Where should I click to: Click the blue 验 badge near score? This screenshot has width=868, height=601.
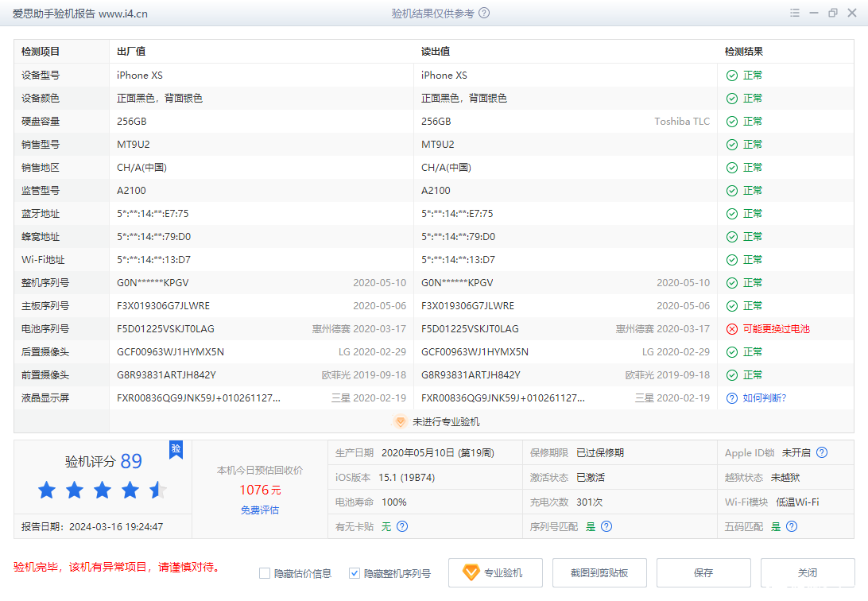point(176,449)
